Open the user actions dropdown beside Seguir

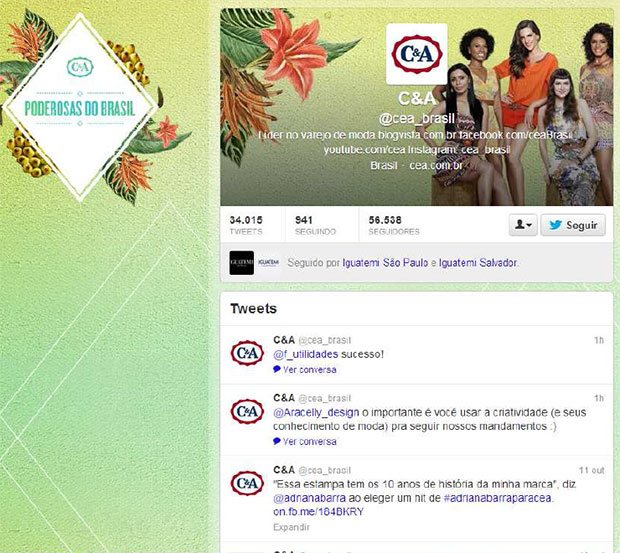click(523, 225)
